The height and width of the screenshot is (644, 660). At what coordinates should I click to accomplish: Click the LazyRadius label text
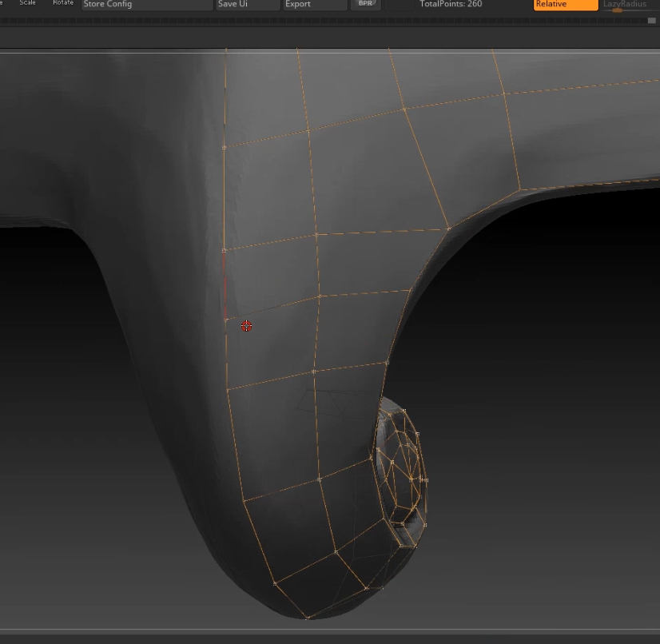(x=624, y=4)
